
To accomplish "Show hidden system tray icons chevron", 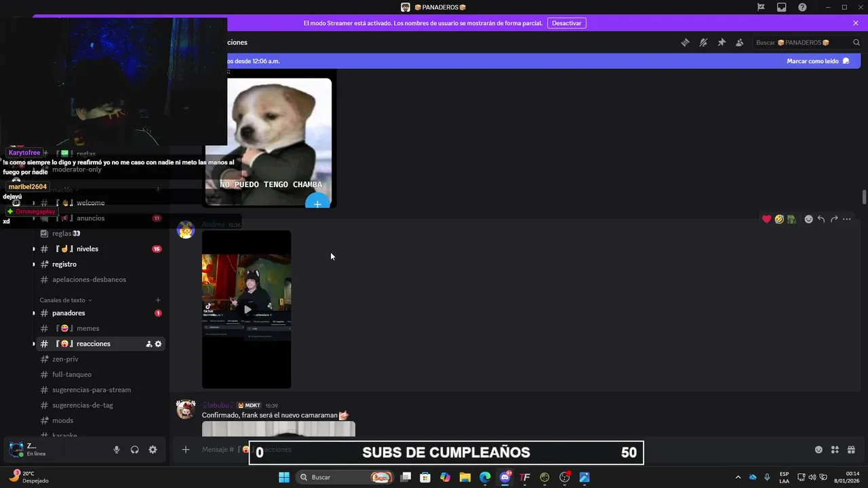I will [738, 477].
